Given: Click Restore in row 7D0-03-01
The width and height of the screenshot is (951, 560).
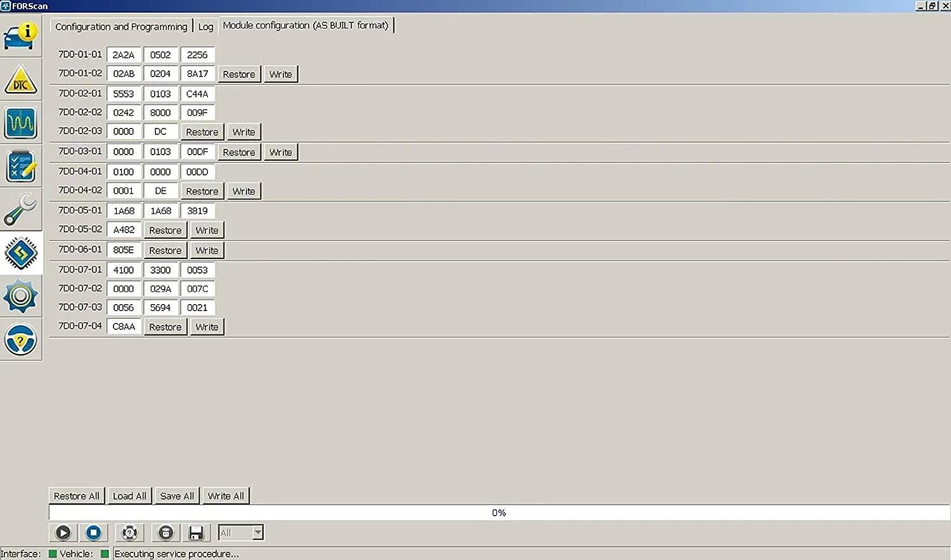Looking at the screenshot, I should [239, 152].
